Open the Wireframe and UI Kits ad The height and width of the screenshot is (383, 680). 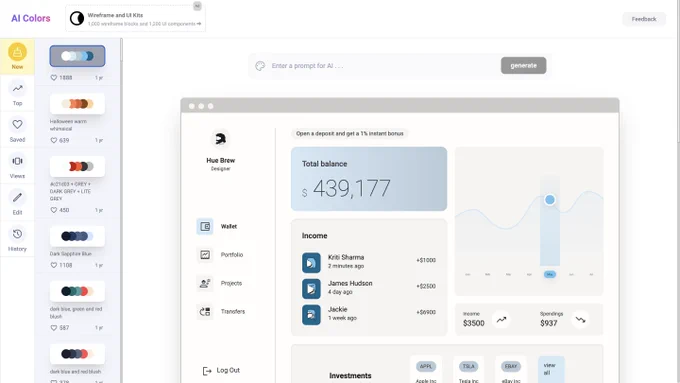coord(135,19)
